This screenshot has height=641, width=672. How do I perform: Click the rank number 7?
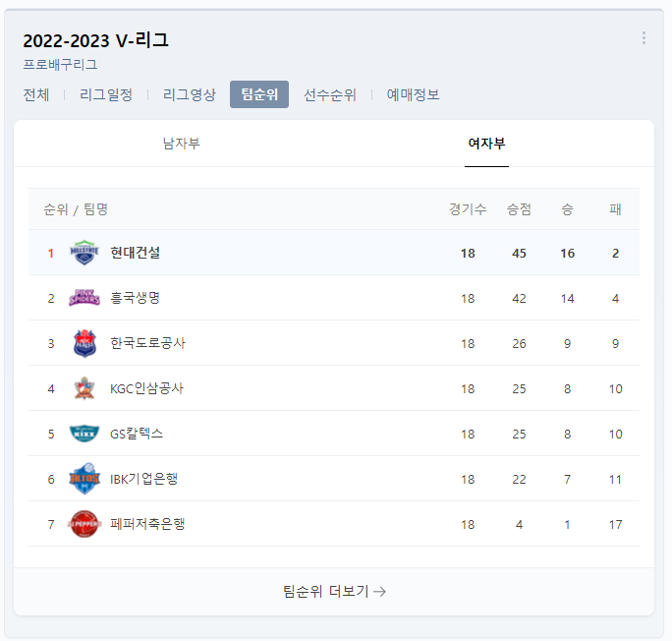pos(51,524)
